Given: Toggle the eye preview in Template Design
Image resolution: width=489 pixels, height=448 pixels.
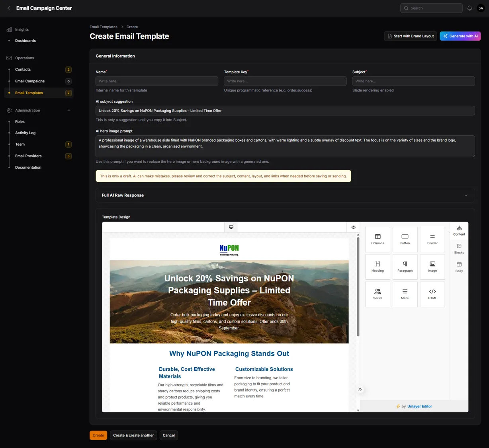Looking at the screenshot, I should pyautogui.click(x=353, y=227).
